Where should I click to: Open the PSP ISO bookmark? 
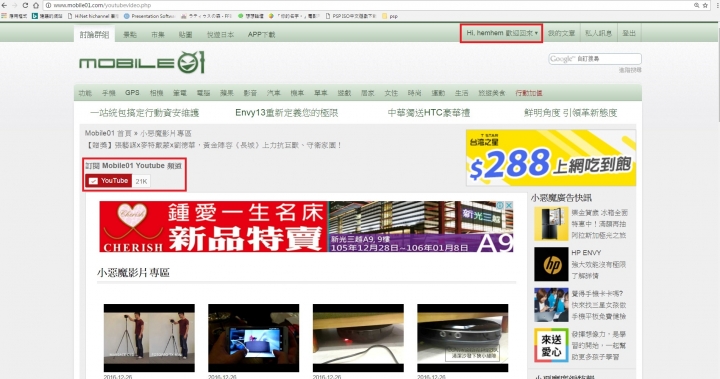pos(350,16)
